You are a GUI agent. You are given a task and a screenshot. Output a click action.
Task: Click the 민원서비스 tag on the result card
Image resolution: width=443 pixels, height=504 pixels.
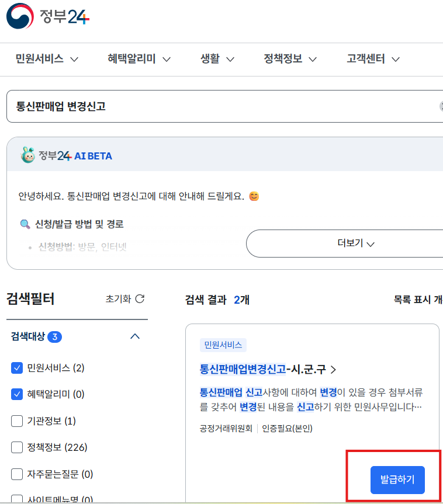coord(223,345)
